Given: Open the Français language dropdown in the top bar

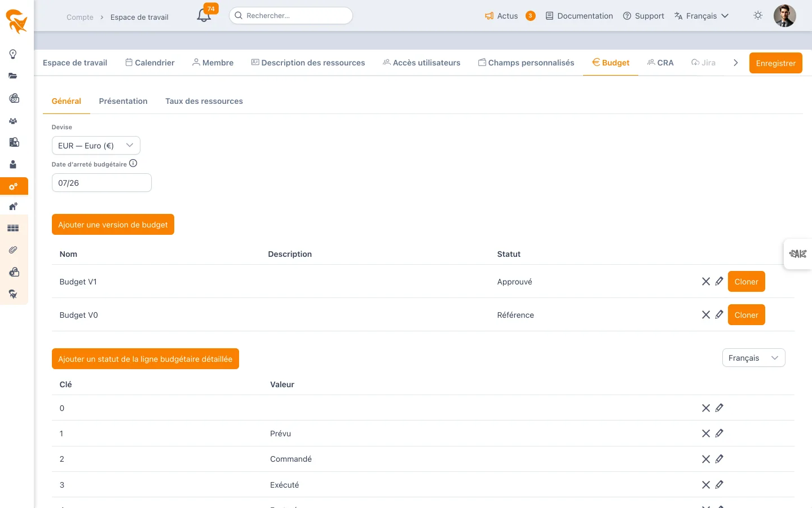Looking at the screenshot, I should pyautogui.click(x=701, y=16).
